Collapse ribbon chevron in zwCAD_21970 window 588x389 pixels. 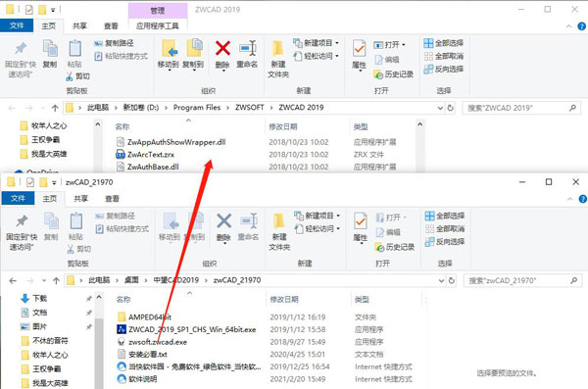coord(570,199)
